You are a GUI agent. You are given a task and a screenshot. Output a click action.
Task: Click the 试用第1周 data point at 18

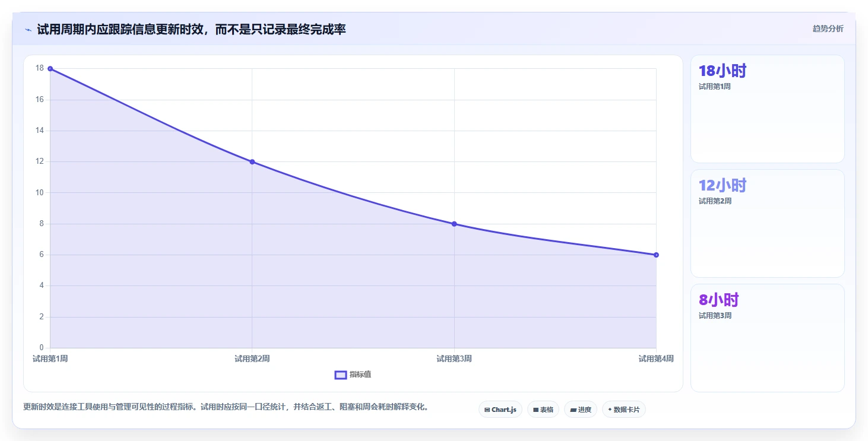(x=50, y=69)
